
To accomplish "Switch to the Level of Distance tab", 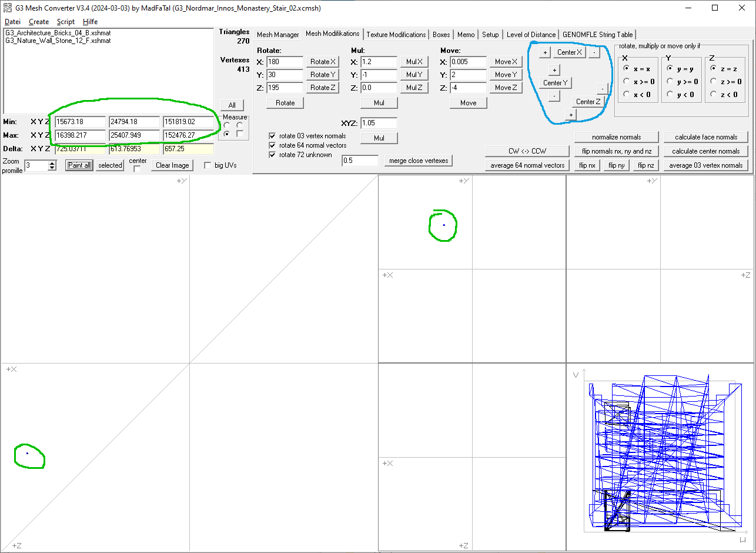I will coord(530,35).
